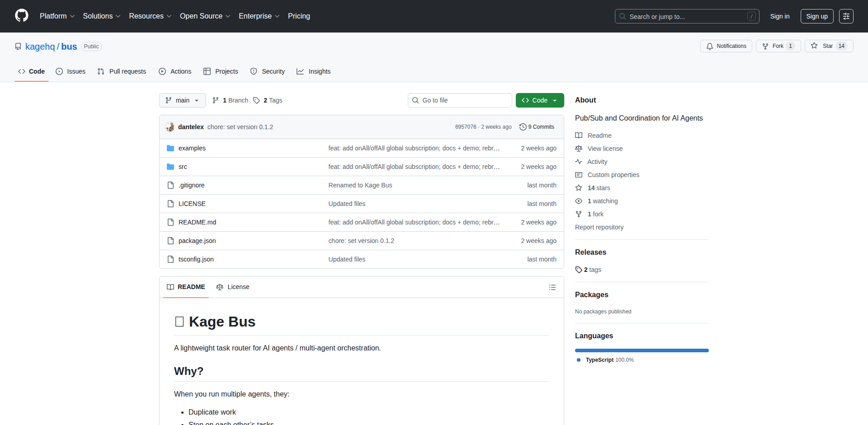Switch to the Code tab
Screen dimensions: 868x425
[x=32, y=71]
